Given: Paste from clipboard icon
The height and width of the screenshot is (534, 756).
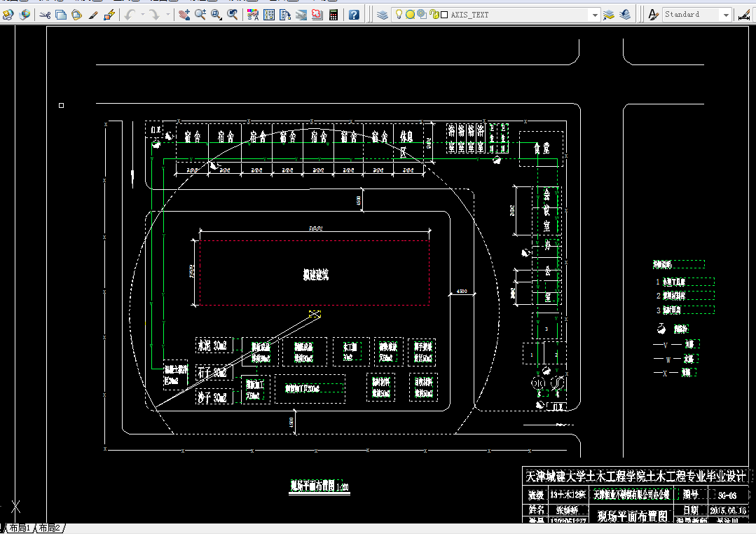Looking at the screenshot, I should (76, 15).
